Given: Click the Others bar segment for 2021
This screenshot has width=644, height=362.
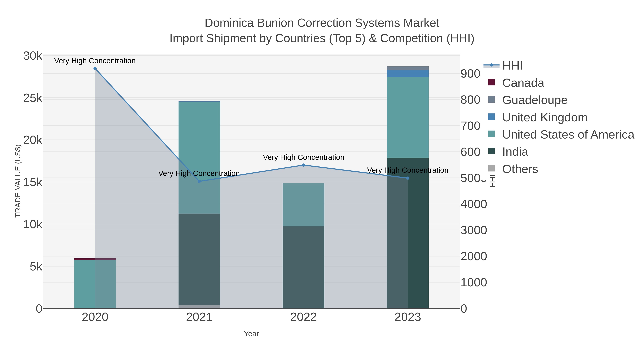Looking at the screenshot, I should pos(199,307).
